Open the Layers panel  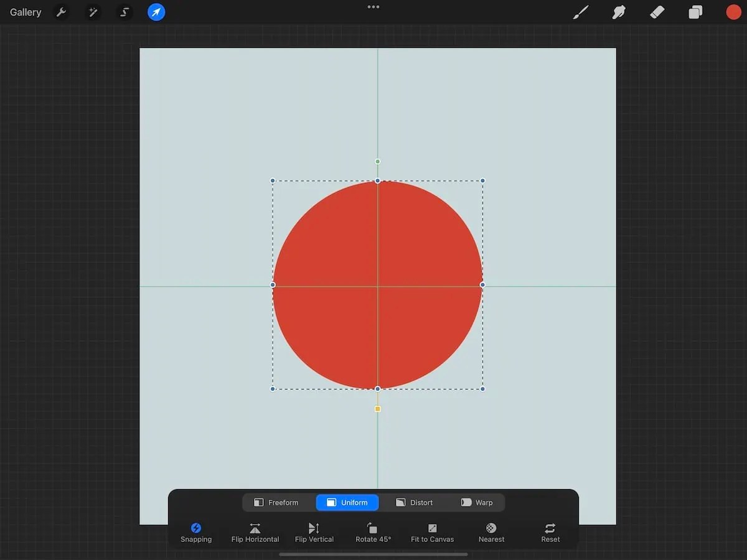pyautogui.click(x=695, y=12)
